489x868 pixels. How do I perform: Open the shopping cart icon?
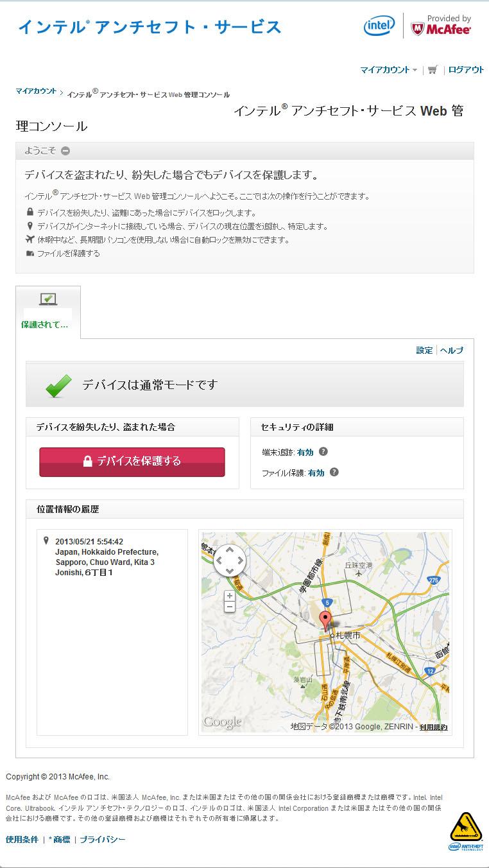pyautogui.click(x=433, y=70)
